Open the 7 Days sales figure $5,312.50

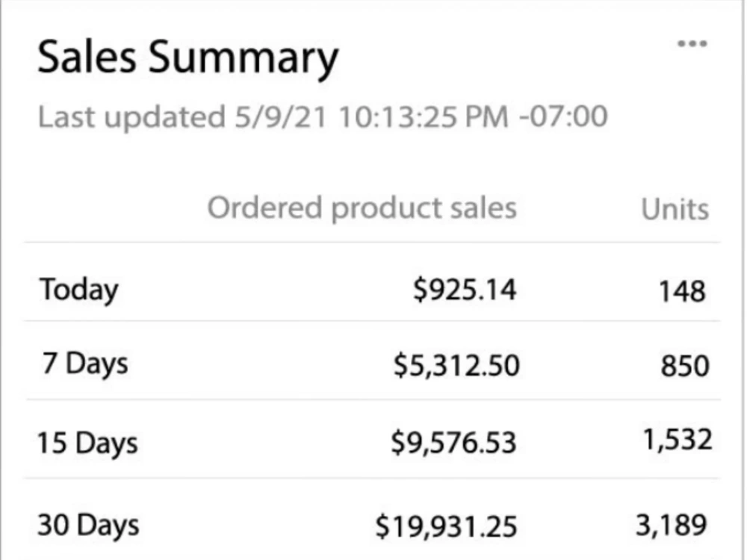point(456,366)
